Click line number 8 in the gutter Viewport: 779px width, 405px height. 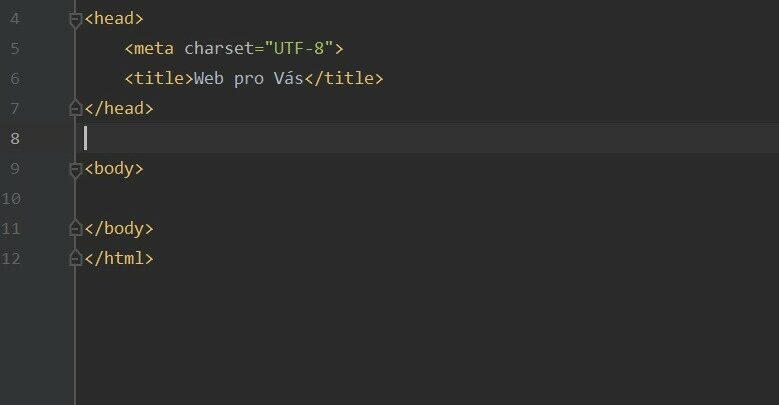pyautogui.click(x=15, y=139)
